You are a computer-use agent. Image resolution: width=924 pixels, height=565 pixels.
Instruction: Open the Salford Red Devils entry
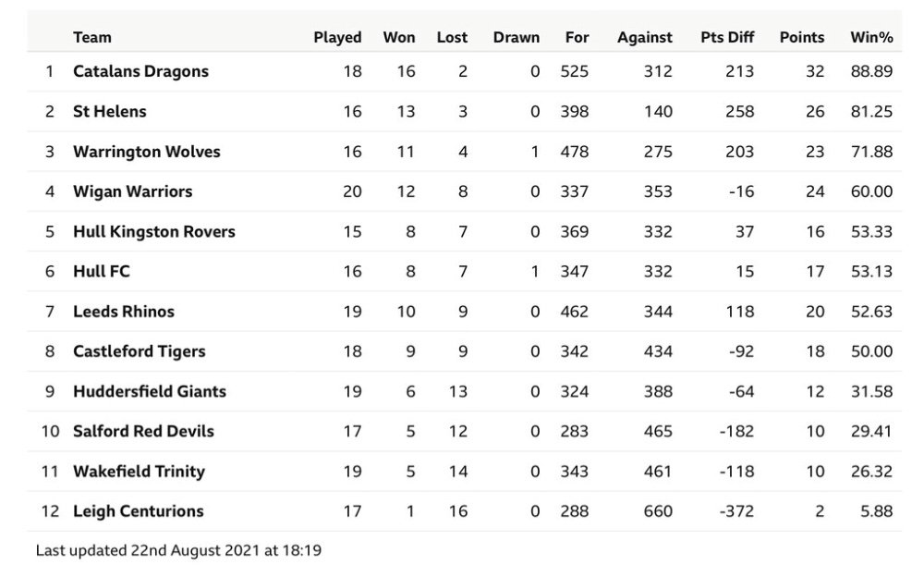click(x=143, y=431)
